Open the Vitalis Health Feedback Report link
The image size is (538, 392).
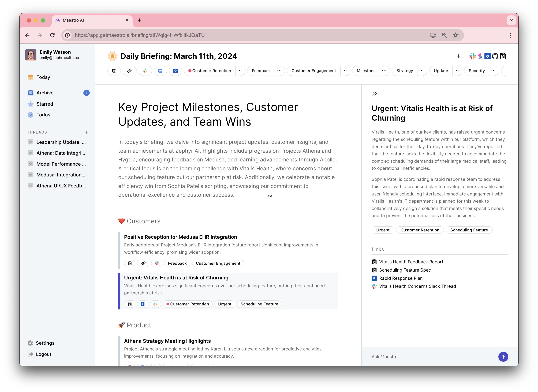coord(411,262)
